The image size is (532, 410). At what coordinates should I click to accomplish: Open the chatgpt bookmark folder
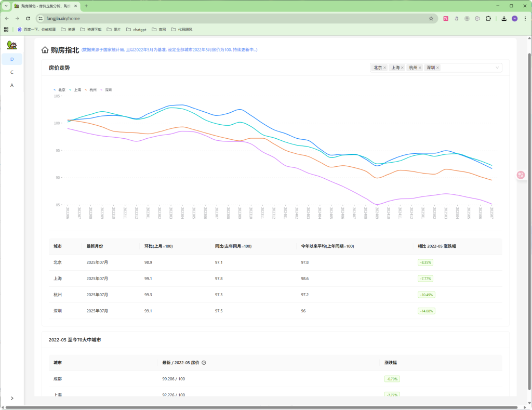pos(136,30)
